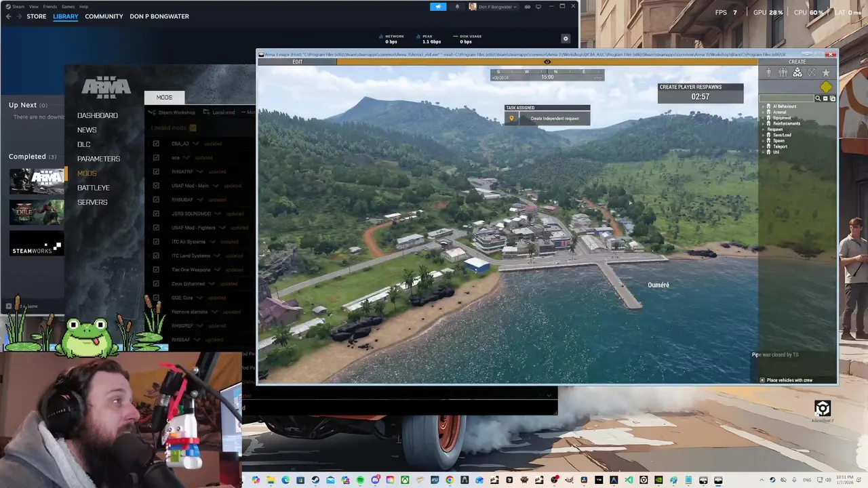Open the Steam Friends menu

[50, 7]
